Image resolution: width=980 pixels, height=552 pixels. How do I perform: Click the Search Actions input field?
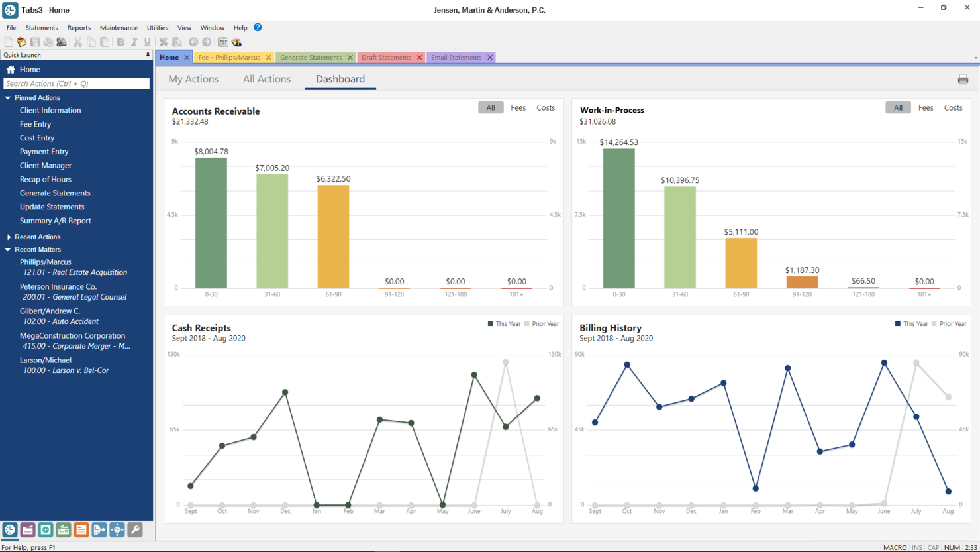point(76,83)
